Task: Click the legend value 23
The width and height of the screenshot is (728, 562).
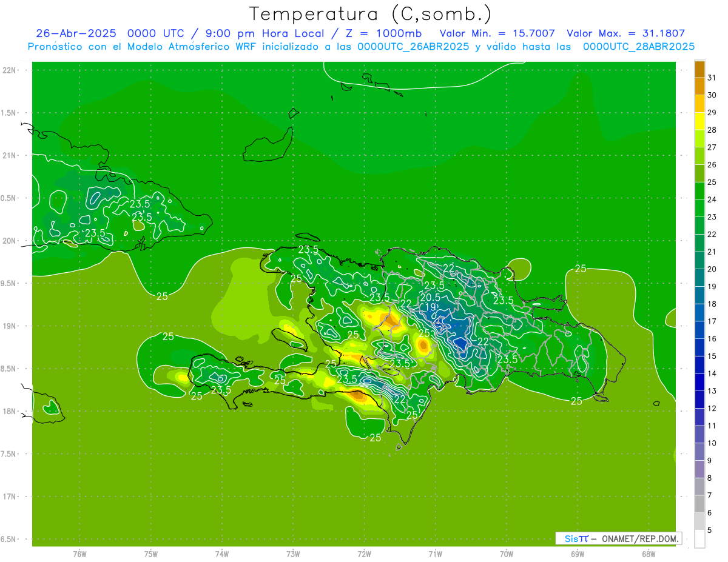Action: pyautogui.click(x=712, y=217)
